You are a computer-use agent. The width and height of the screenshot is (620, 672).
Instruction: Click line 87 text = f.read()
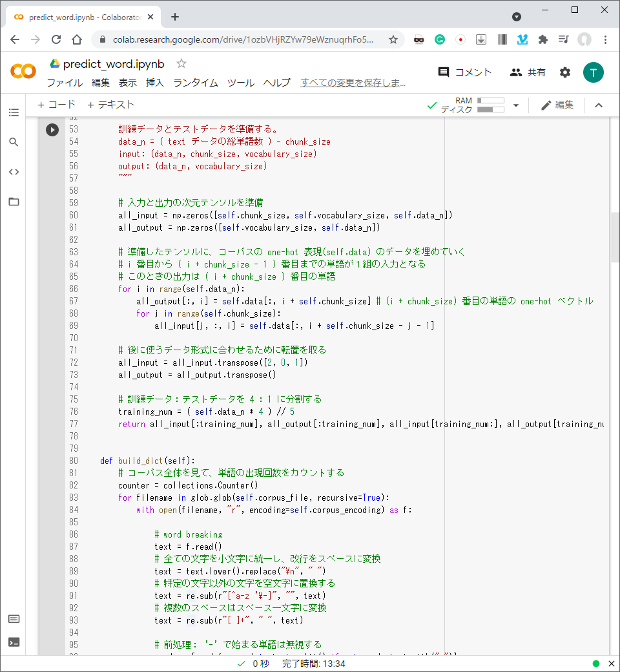pyautogui.click(x=188, y=547)
